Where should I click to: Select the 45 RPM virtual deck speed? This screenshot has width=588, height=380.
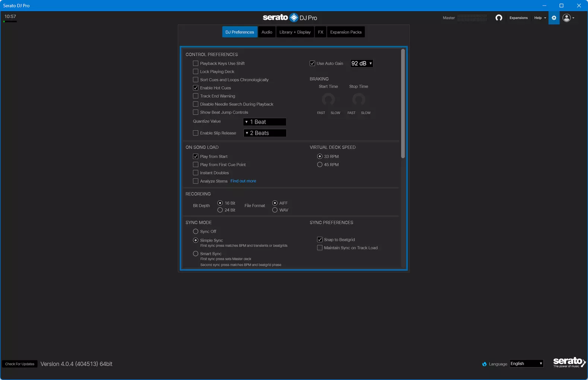[x=320, y=165]
